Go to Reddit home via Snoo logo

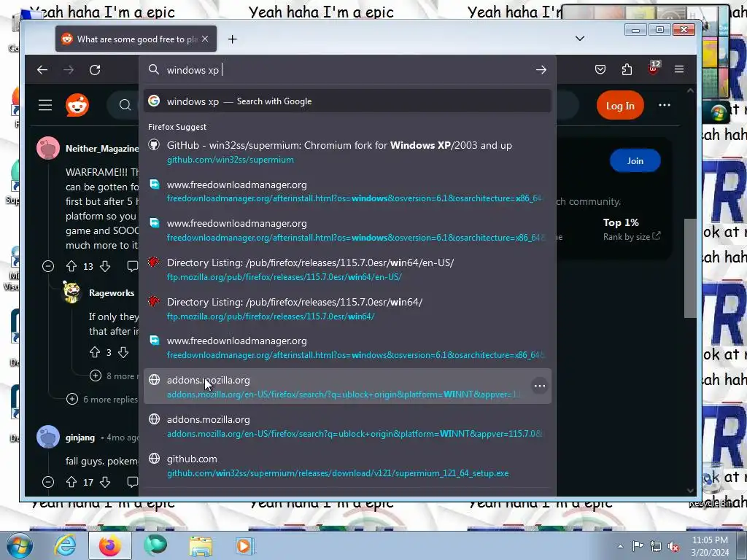coord(77,105)
